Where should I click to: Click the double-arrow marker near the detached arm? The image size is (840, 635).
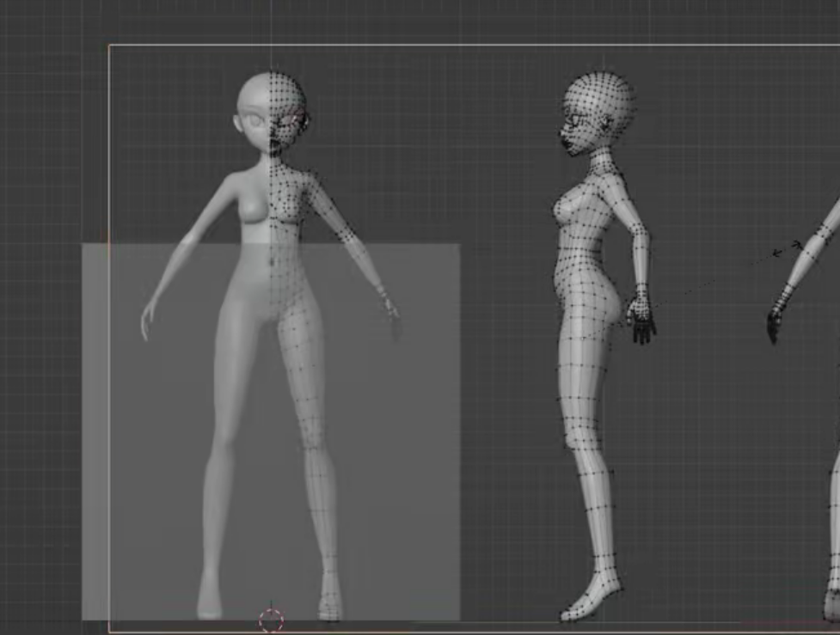tap(788, 249)
